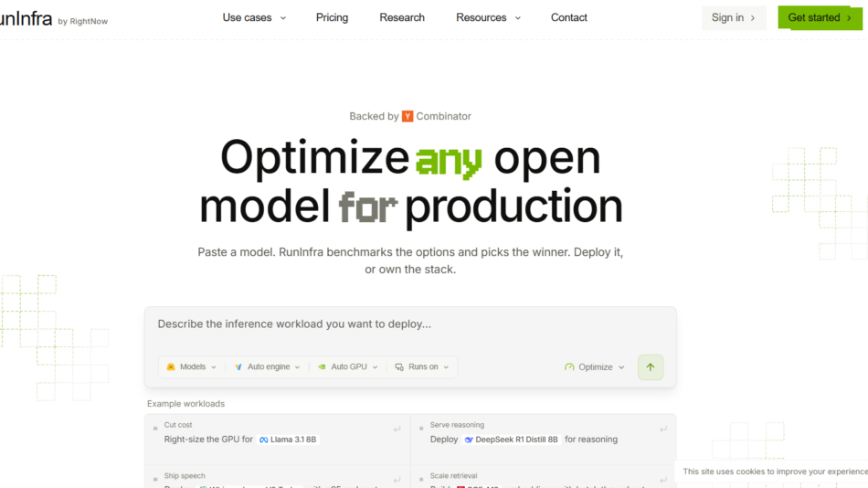Open the Research page

tap(402, 17)
